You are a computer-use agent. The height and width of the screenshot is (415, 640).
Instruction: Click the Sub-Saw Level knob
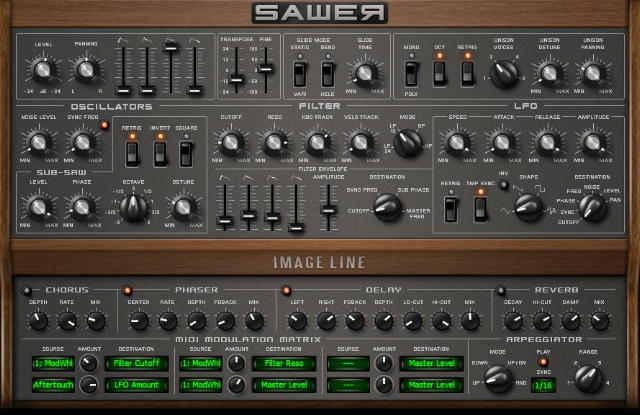tap(39, 207)
